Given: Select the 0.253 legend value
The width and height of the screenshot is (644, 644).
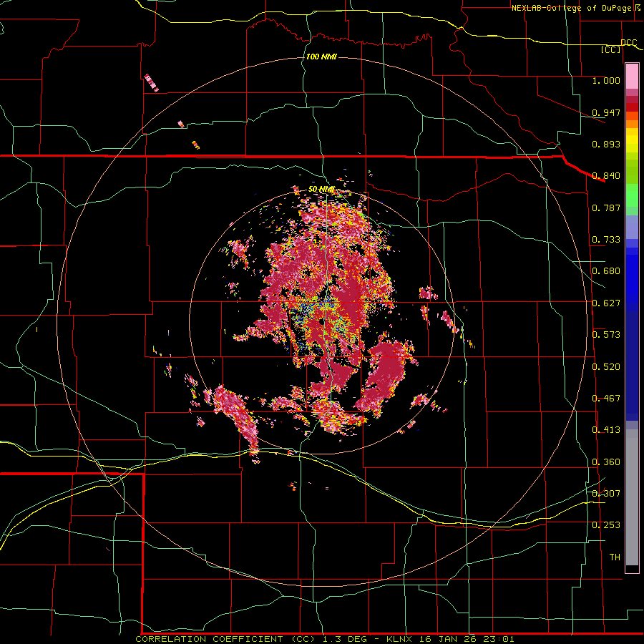Looking at the screenshot, I should (606, 525).
